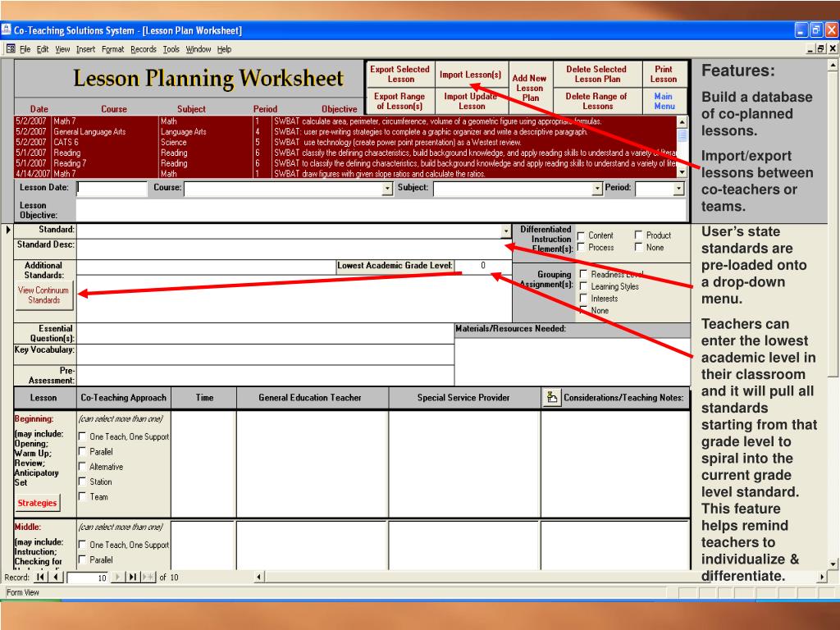This screenshot has width=840, height=630.
Task: Click the Access form icon beside File menu
Action: (11, 48)
